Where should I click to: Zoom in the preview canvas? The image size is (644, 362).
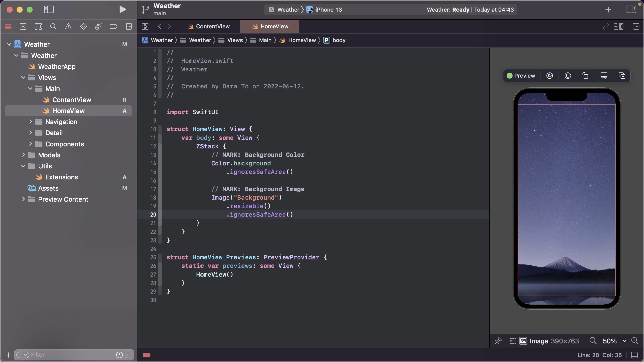click(x=635, y=341)
